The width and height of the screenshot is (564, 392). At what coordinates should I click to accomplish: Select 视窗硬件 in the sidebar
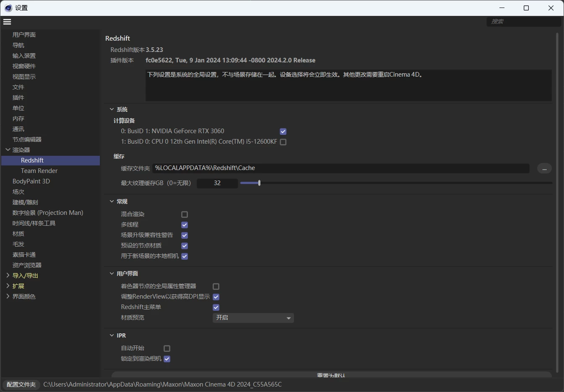point(24,66)
